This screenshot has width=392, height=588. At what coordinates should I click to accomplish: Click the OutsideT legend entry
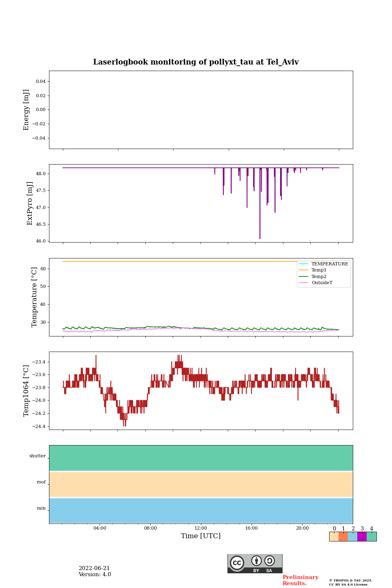316,283
